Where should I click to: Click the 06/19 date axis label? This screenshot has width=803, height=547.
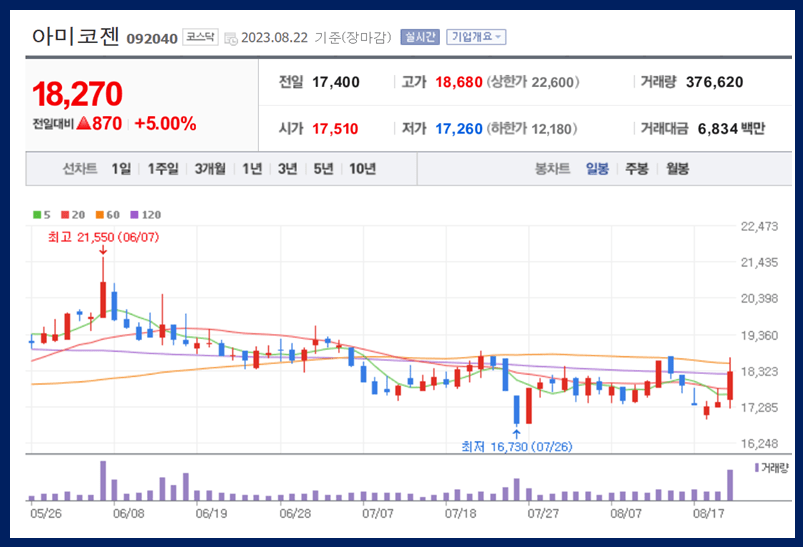tap(212, 513)
